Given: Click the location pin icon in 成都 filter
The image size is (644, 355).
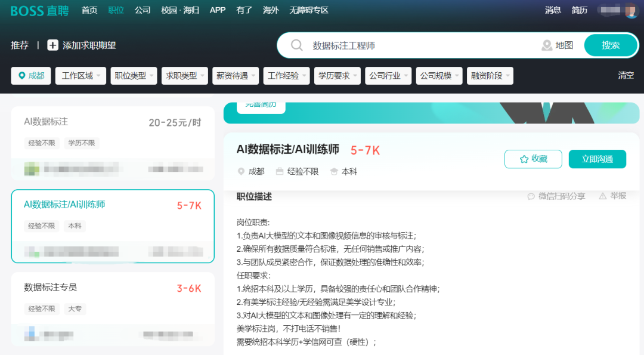Looking at the screenshot, I should [x=22, y=76].
